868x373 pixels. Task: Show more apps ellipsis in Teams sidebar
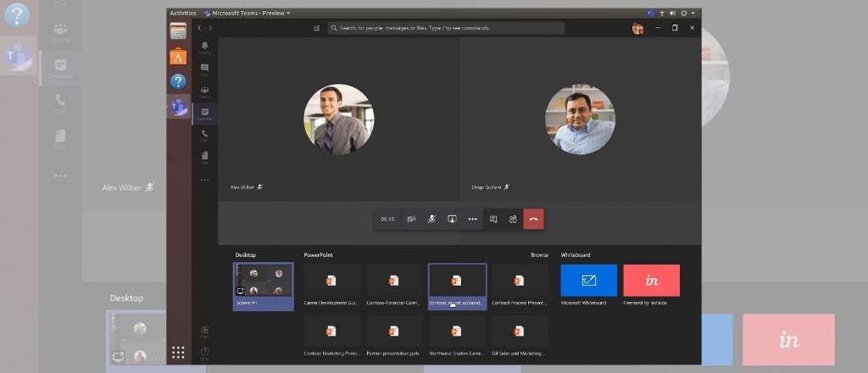[205, 180]
